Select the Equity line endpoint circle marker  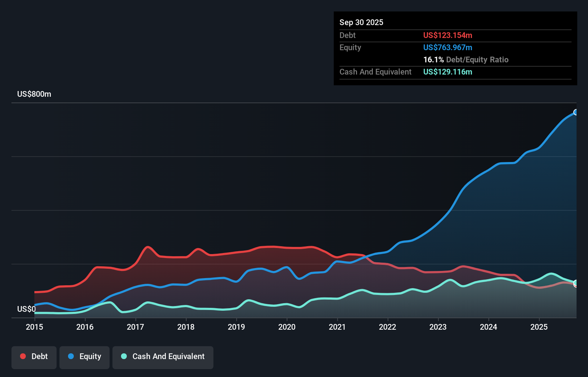click(x=576, y=113)
